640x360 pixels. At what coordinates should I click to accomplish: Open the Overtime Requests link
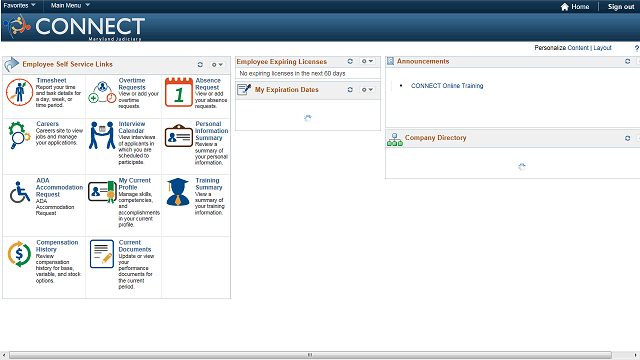132,84
